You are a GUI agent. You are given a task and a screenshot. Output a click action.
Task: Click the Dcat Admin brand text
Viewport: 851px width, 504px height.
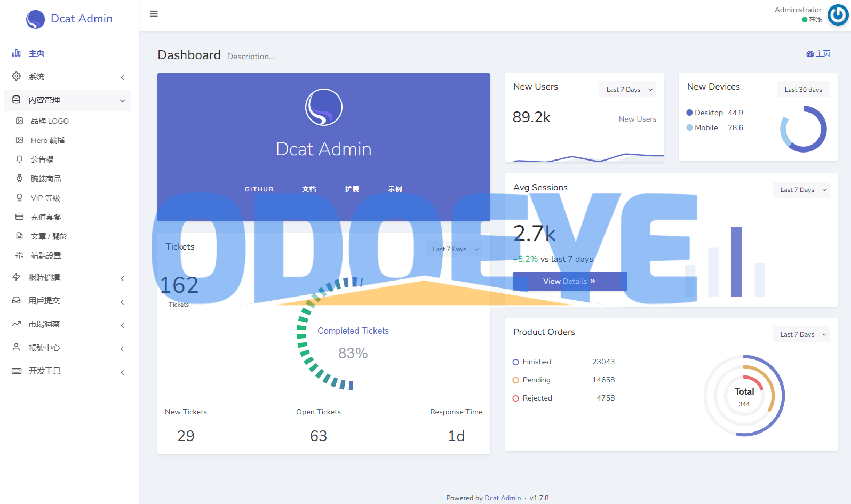(82, 19)
